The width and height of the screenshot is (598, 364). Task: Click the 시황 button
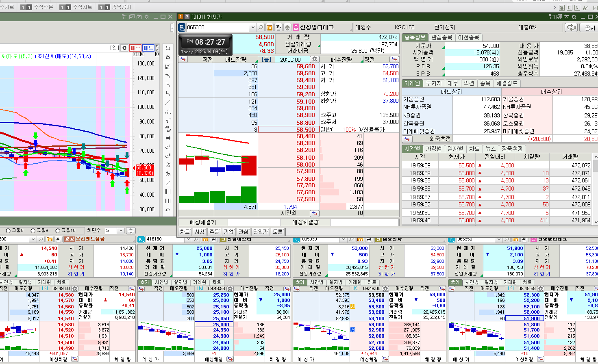tap(200, 232)
